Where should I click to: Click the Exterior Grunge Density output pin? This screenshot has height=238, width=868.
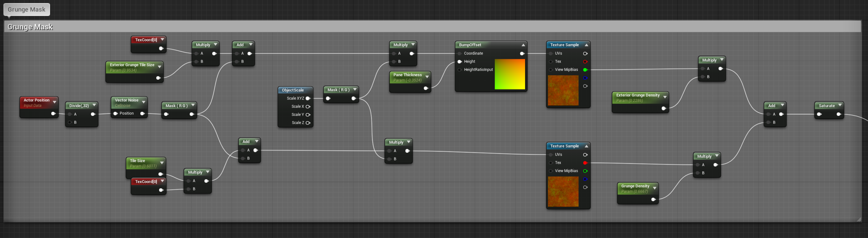point(664,109)
